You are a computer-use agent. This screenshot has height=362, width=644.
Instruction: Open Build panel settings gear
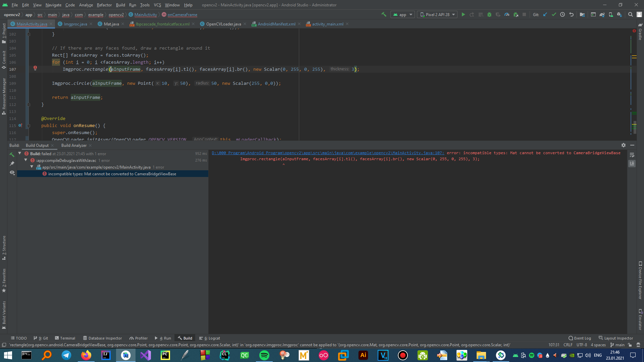click(x=623, y=145)
